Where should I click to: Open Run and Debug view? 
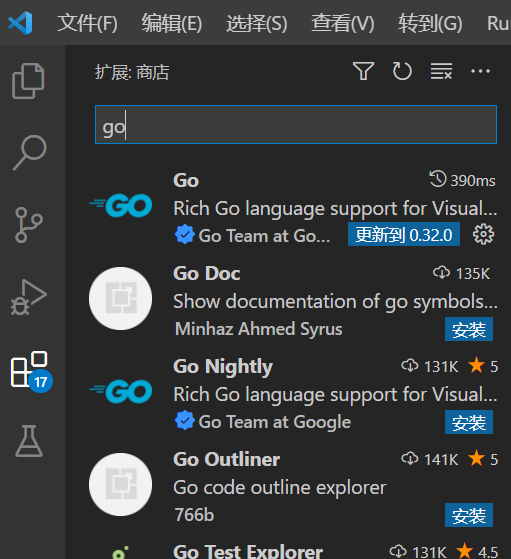pos(29,297)
